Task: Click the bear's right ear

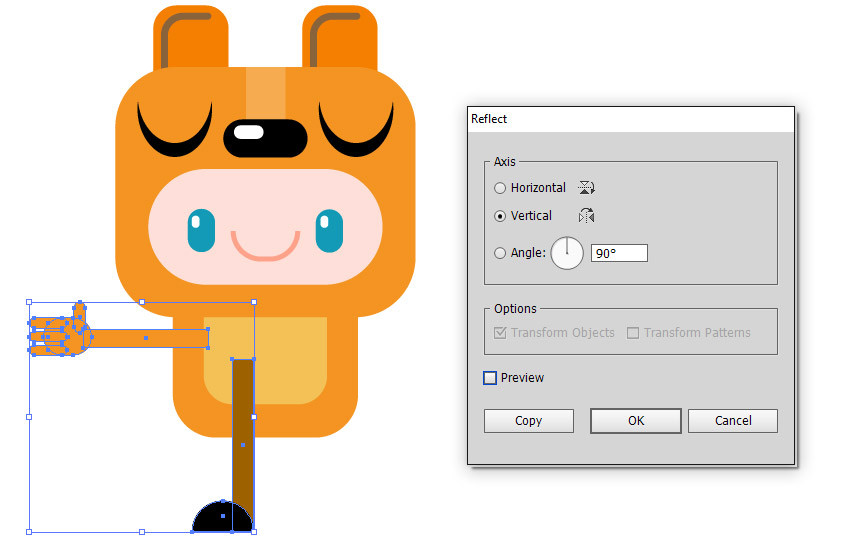Action: point(340,37)
